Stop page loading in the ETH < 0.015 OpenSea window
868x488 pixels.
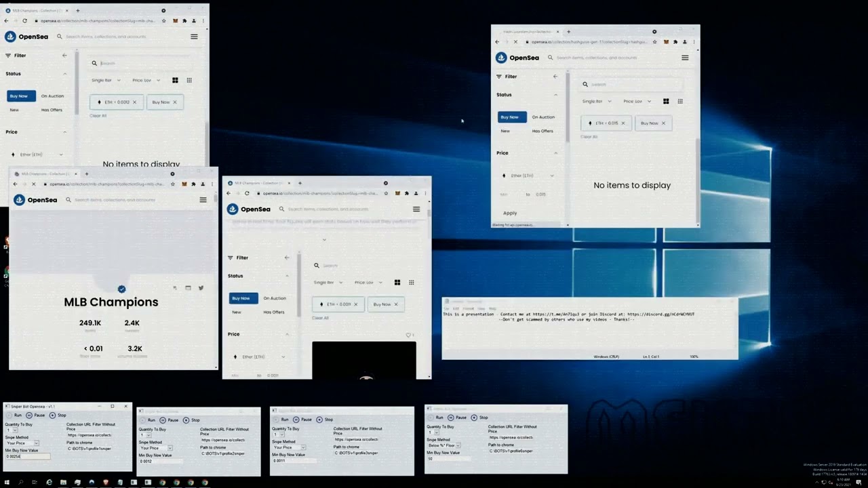pos(515,42)
